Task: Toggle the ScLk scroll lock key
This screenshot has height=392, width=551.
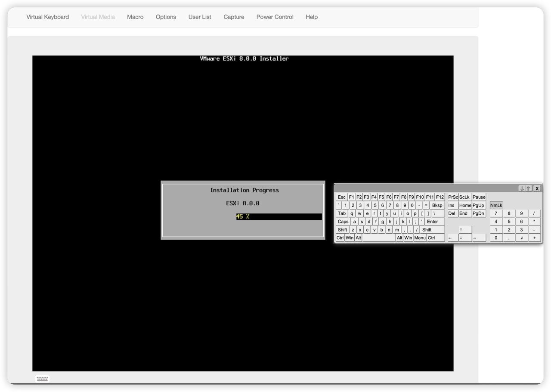Action: click(464, 197)
